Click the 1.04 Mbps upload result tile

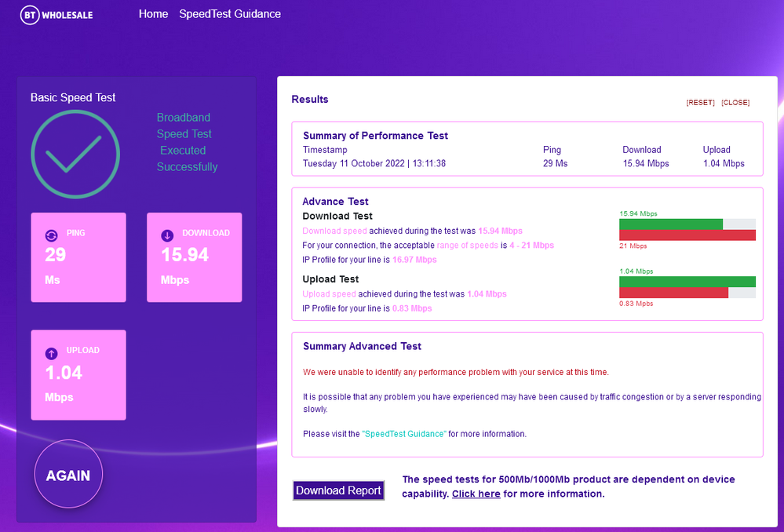click(x=78, y=375)
